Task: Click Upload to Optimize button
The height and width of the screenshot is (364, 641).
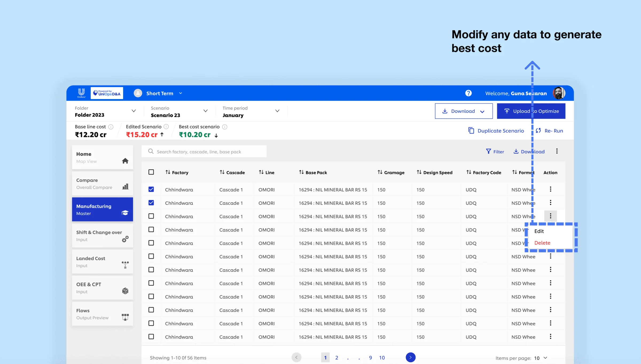Action: pos(531,111)
